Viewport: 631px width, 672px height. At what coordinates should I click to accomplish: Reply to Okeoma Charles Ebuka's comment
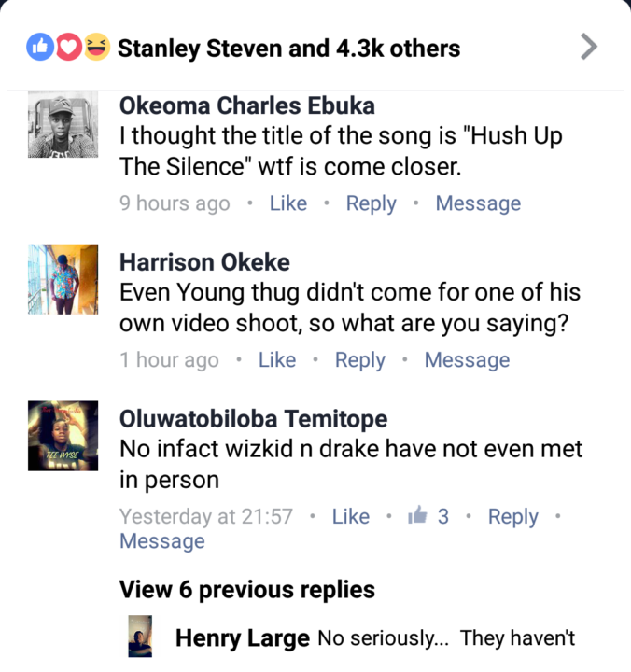[x=371, y=203]
